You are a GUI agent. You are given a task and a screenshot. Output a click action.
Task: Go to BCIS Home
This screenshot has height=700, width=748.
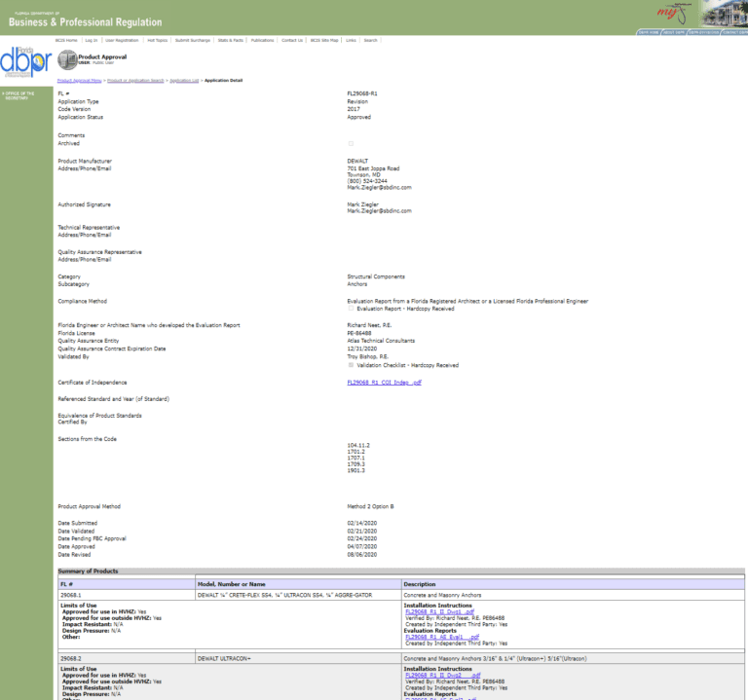click(66, 40)
